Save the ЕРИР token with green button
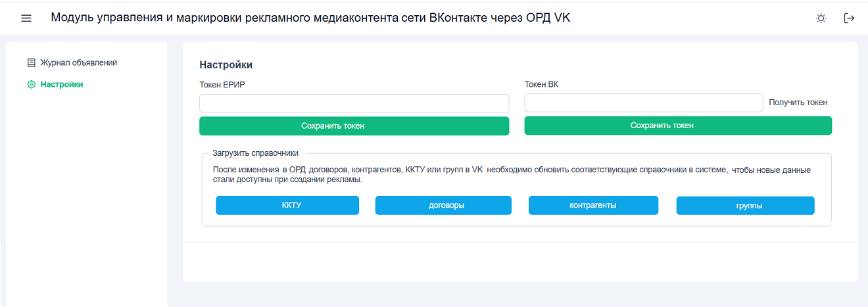The height and width of the screenshot is (307, 868). click(354, 126)
